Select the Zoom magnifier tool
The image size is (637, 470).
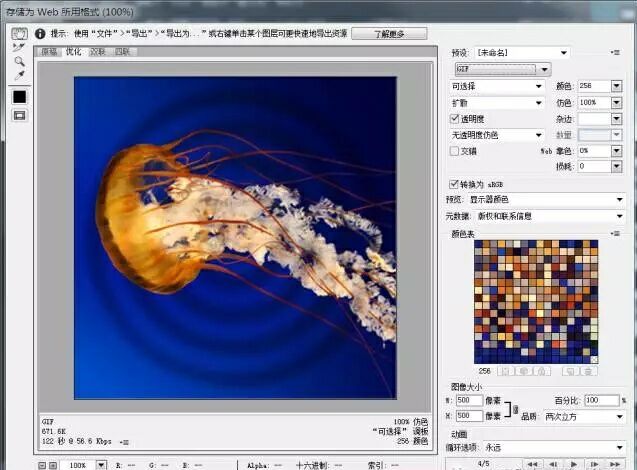click(18, 61)
